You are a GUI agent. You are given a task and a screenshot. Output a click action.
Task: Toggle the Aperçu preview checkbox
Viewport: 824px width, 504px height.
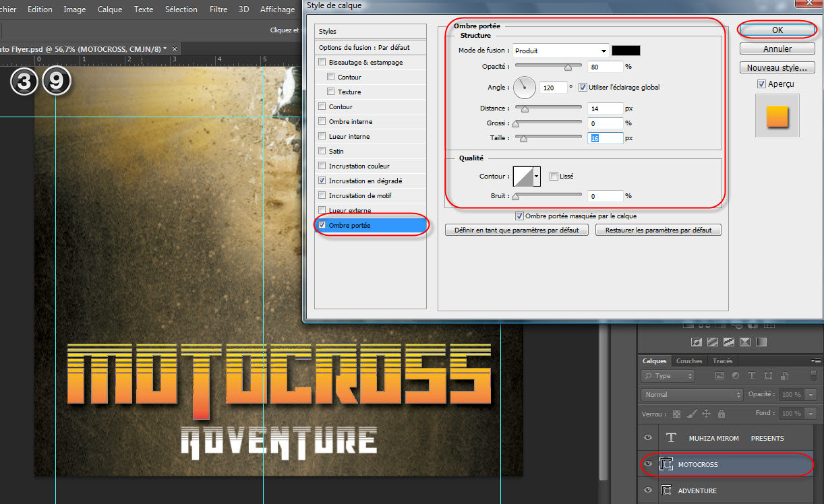[x=761, y=84]
